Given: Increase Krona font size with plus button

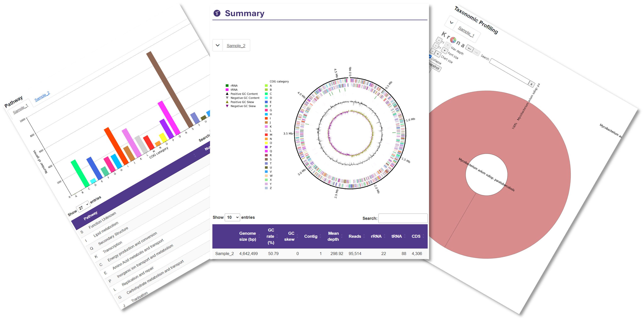Looking at the screenshot, I should pos(444,50).
